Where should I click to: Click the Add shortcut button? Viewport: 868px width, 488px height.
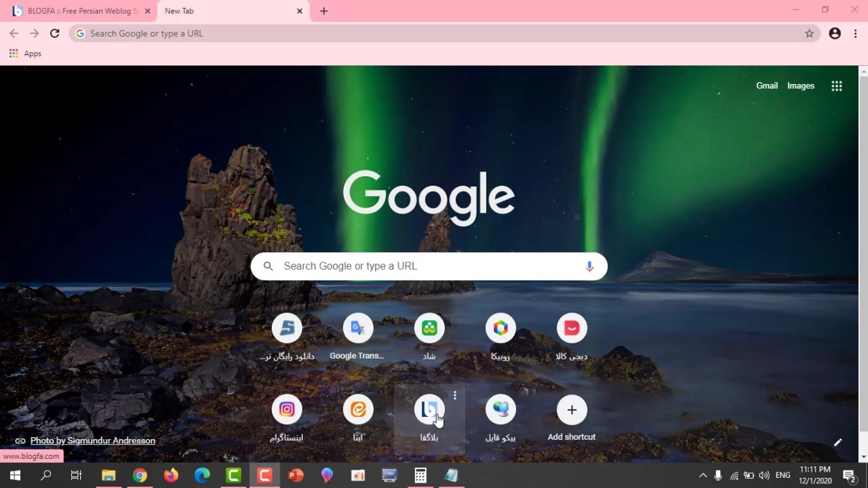[571, 410]
